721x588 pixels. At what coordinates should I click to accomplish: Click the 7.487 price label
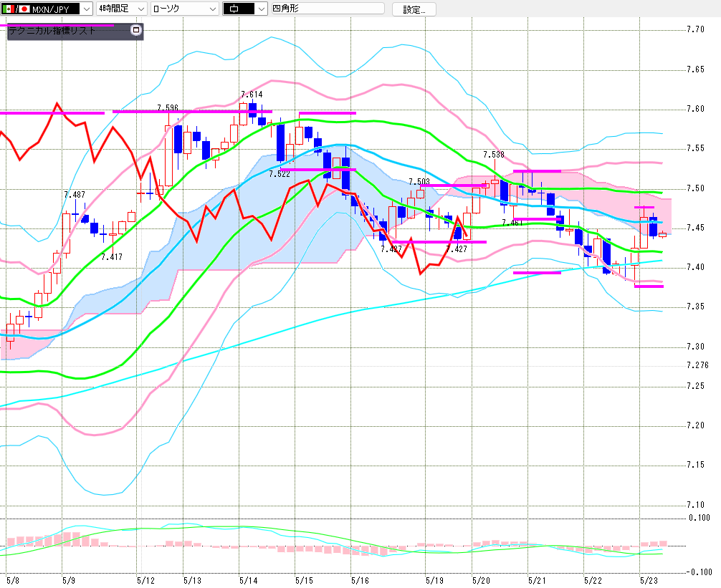pyautogui.click(x=75, y=195)
